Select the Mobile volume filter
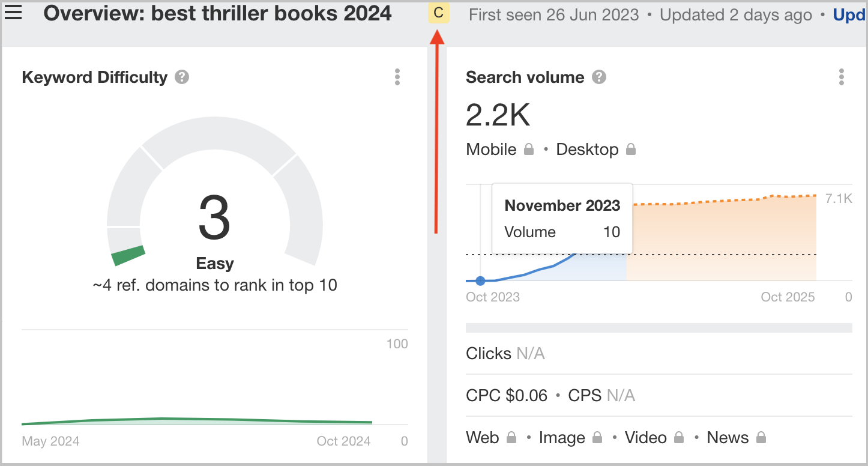Screen dimensions: 868x466 pyautogui.click(x=491, y=150)
